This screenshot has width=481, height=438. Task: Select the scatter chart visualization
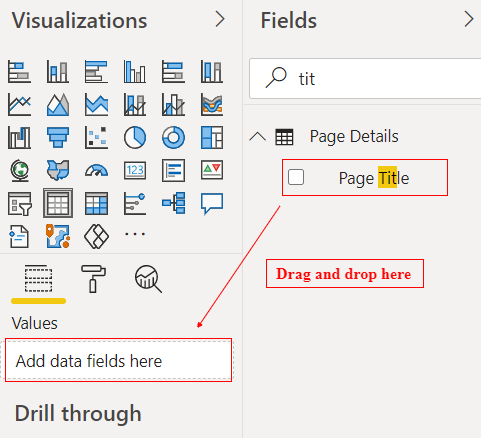point(96,138)
